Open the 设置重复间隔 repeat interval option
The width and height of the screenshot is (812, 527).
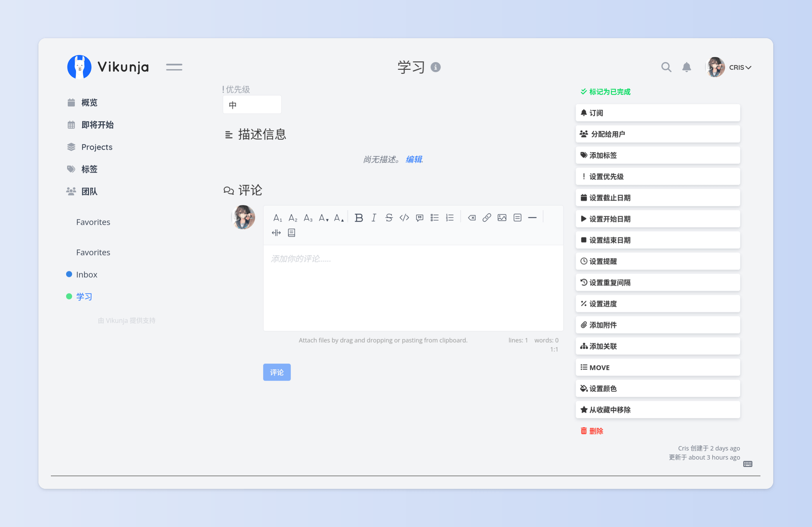click(658, 283)
